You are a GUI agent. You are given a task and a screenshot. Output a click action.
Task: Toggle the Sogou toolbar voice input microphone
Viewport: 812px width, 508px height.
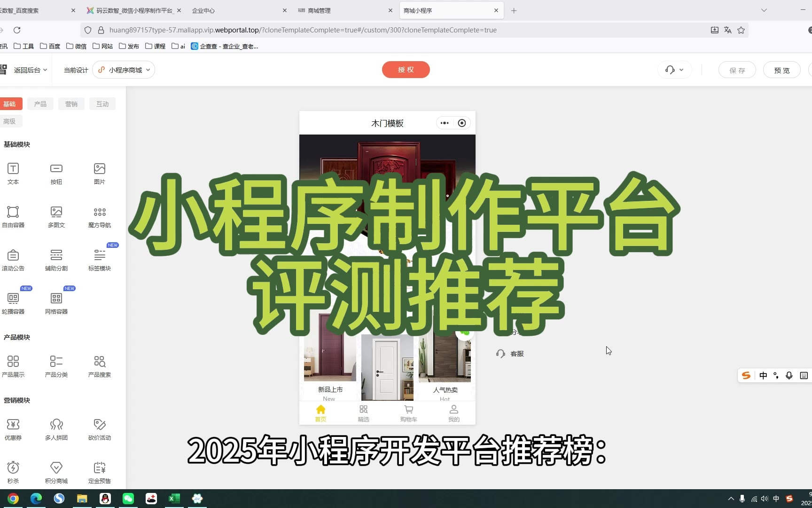789,375
